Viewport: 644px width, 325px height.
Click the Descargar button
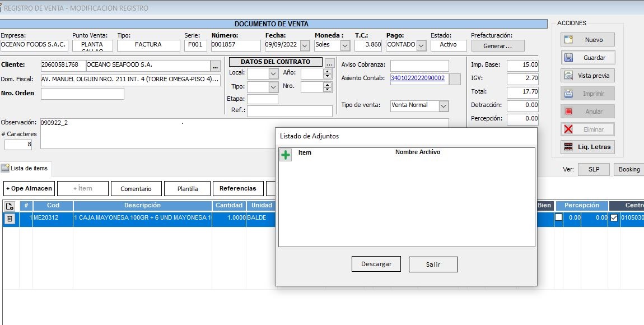(x=376, y=264)
